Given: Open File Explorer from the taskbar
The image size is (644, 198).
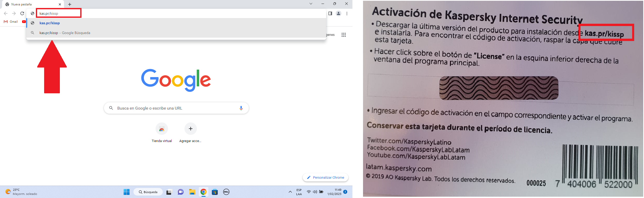Looking at the screenshot, I should tap(192, 192).
